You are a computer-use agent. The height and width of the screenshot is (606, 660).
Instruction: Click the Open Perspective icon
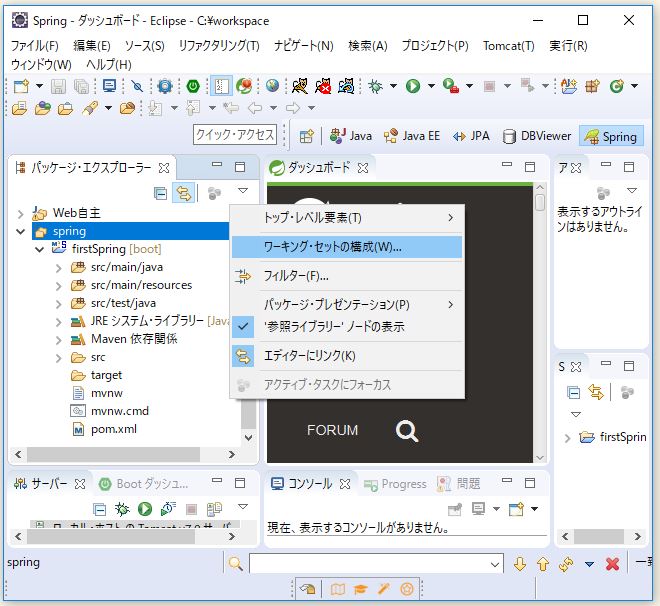pos(306,136)
